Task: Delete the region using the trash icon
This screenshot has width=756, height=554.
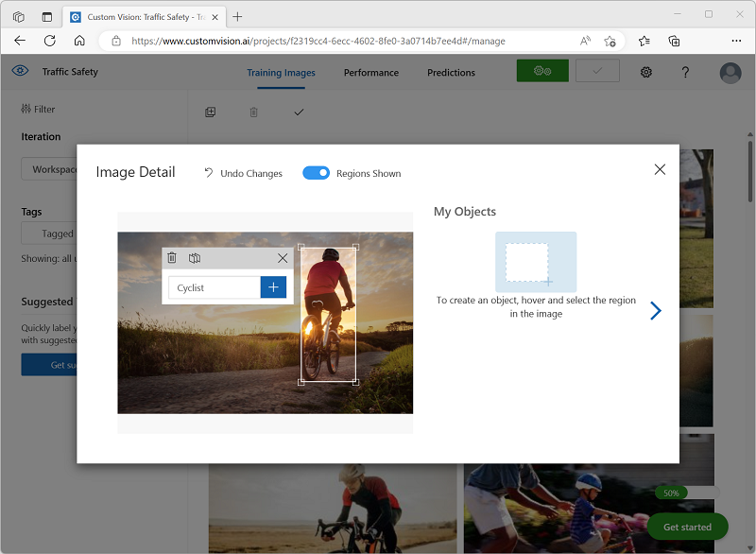Action: tap(172, 258)
